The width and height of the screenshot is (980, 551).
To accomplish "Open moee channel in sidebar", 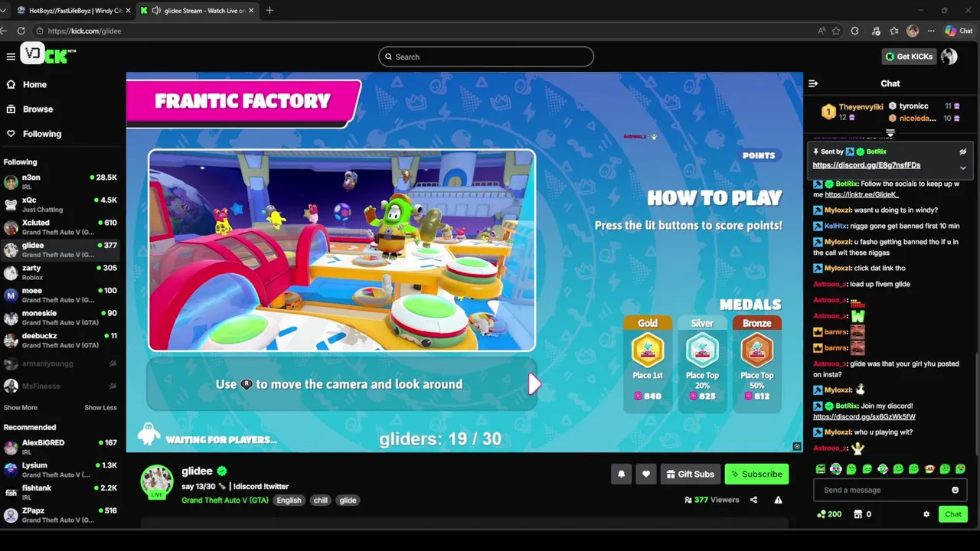I will tap(61, 295).
